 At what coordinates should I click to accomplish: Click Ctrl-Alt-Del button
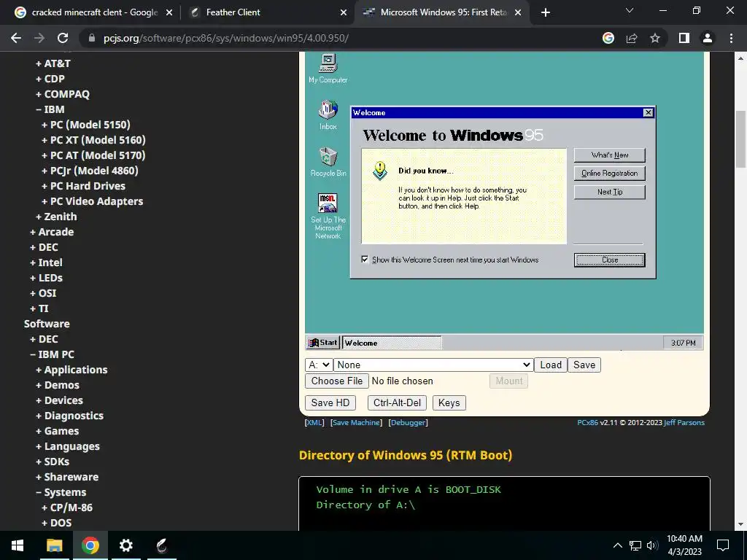[397, 402]
